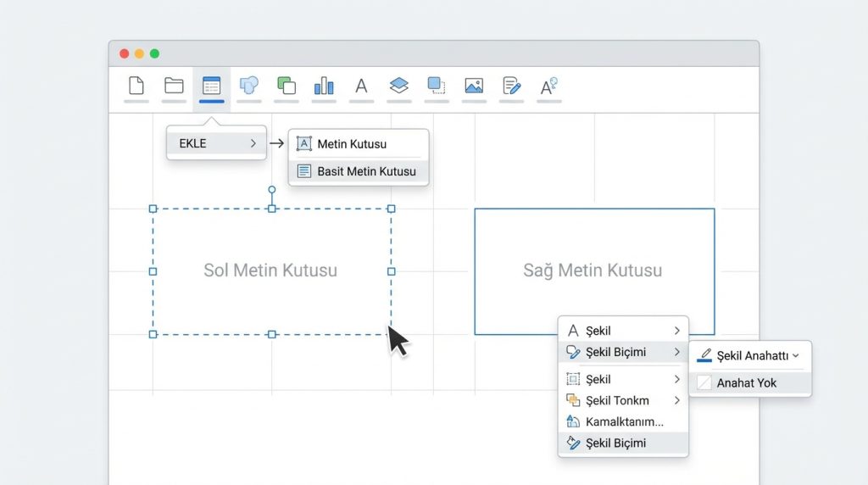Open the folder icon in toolbar
The image size is (868, 485).
click(174, 86)
